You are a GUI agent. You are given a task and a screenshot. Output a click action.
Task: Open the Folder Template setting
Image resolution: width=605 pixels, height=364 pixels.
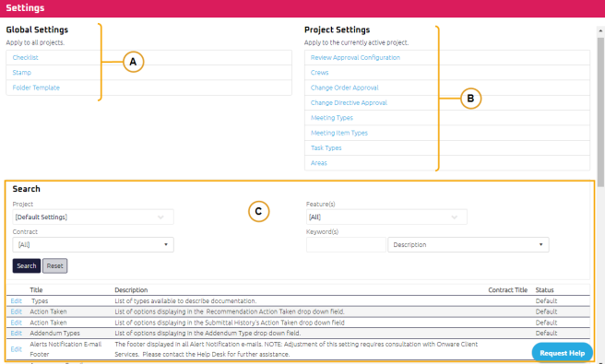point(36,88)
